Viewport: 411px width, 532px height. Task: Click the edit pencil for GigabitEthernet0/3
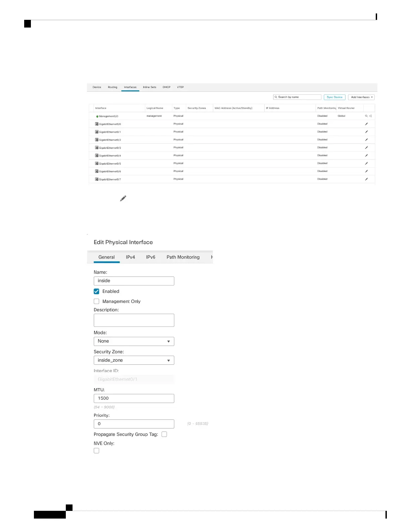tap(366, 147)
